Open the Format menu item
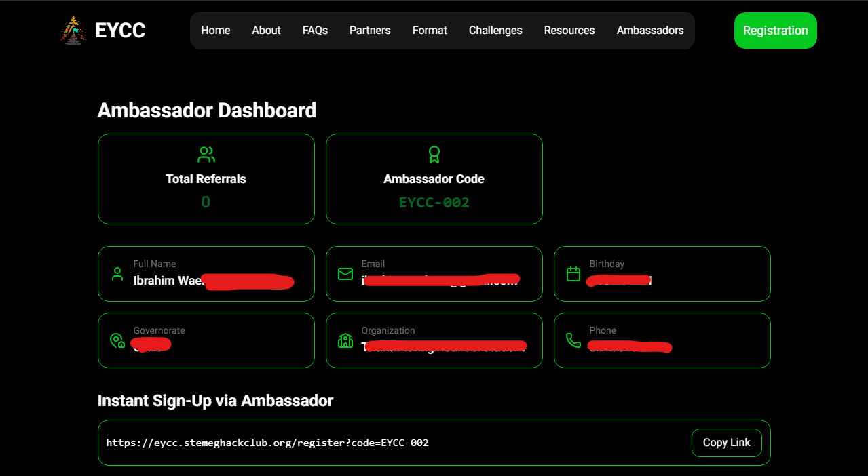Image resolution: width=868 pixels, height=476 pixels. [430, 31]
